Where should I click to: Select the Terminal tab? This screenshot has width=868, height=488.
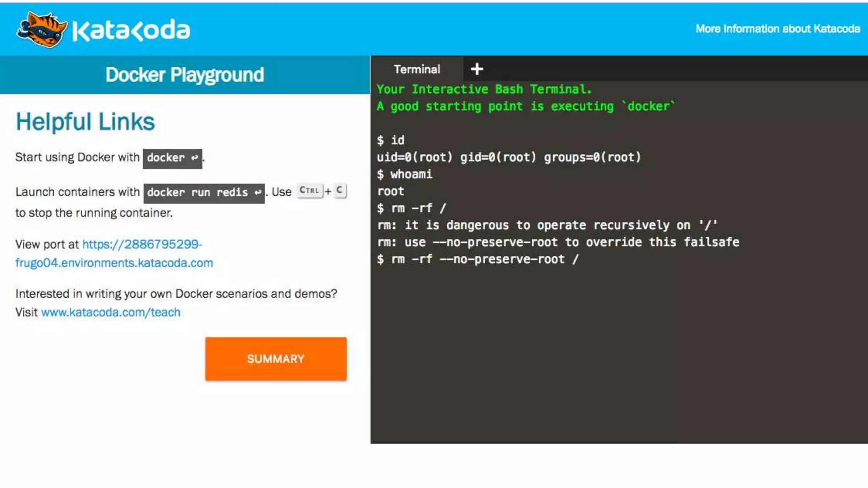coord(417,69)
